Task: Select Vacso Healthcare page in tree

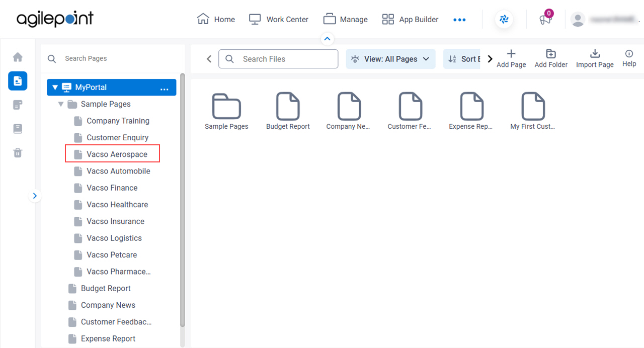Action: pyautogui.click(x=111, y=204)
